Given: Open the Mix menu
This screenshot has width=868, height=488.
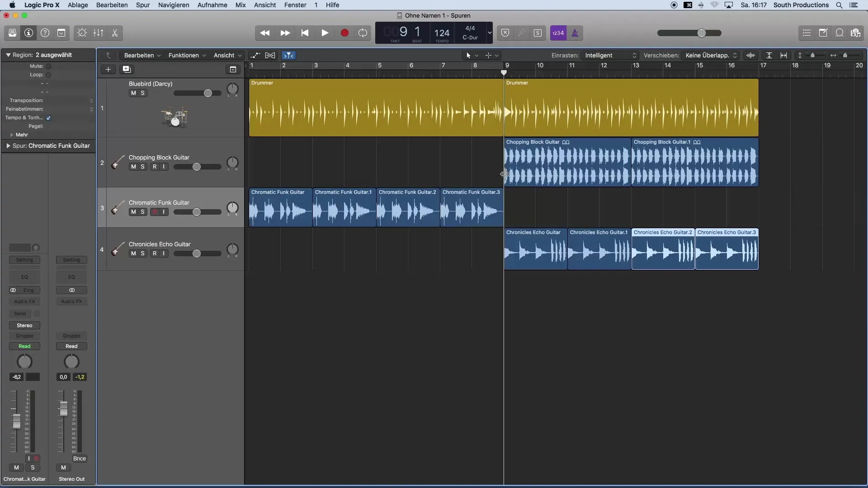Looking at the screenshot, I should click(241, 5).
